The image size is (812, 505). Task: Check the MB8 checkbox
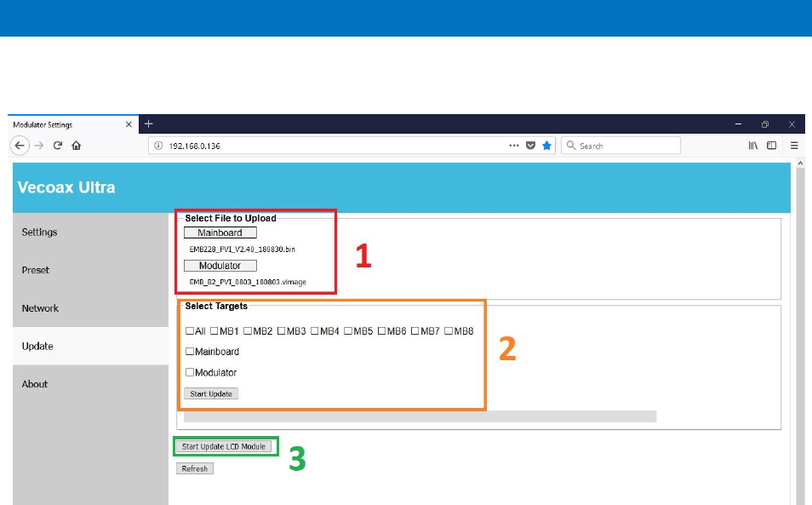(449, 331)
